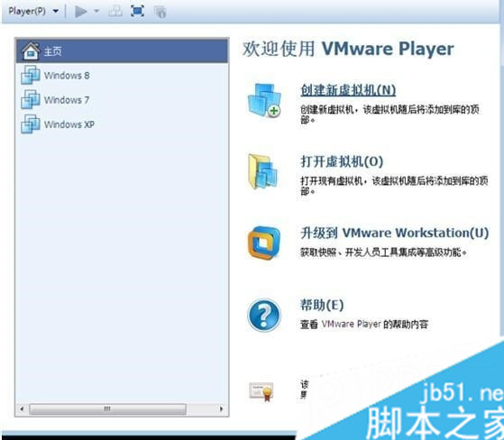Click the license certificate icon

click(261, 391)
